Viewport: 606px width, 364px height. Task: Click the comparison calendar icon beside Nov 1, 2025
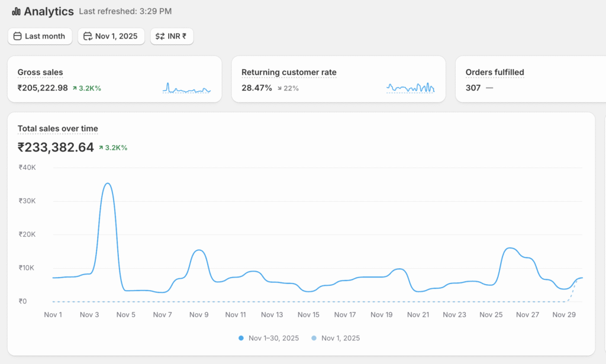(x=88, y=36)
